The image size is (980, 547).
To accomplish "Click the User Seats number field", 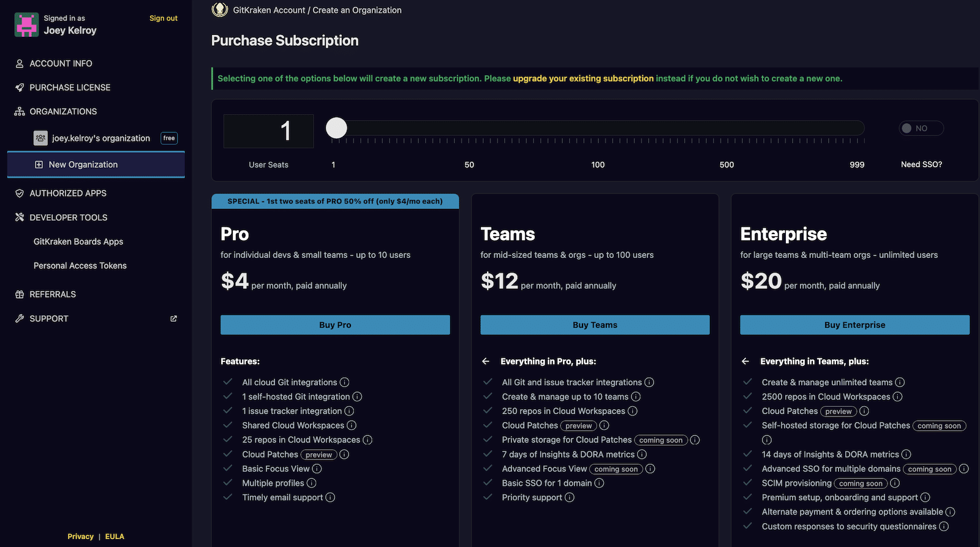I will click(x=268, y=131).
